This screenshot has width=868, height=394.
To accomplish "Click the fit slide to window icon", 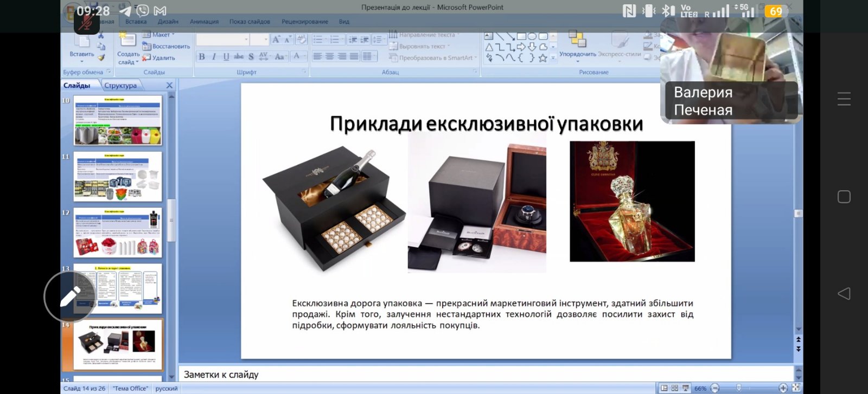I will [x=796, y=388].
